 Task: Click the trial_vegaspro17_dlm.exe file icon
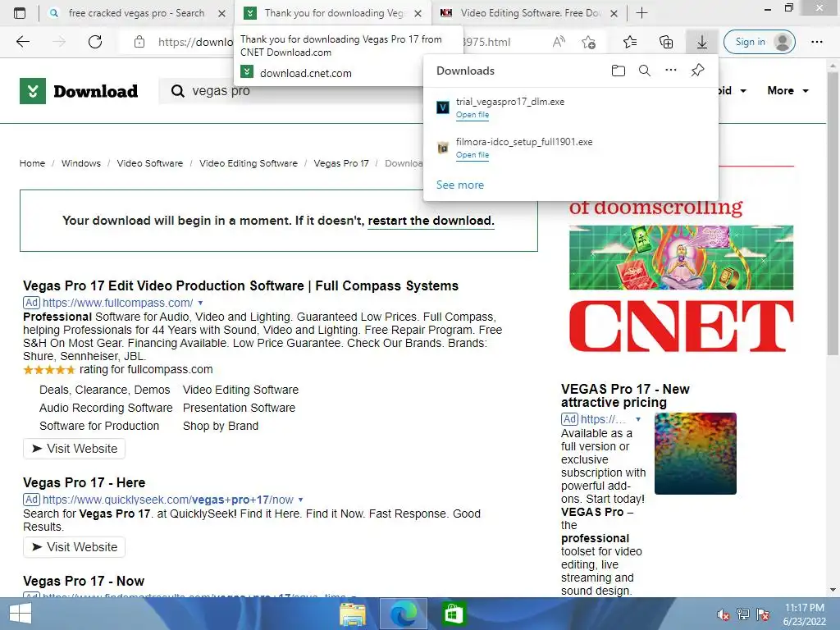(x=442, y=107)
